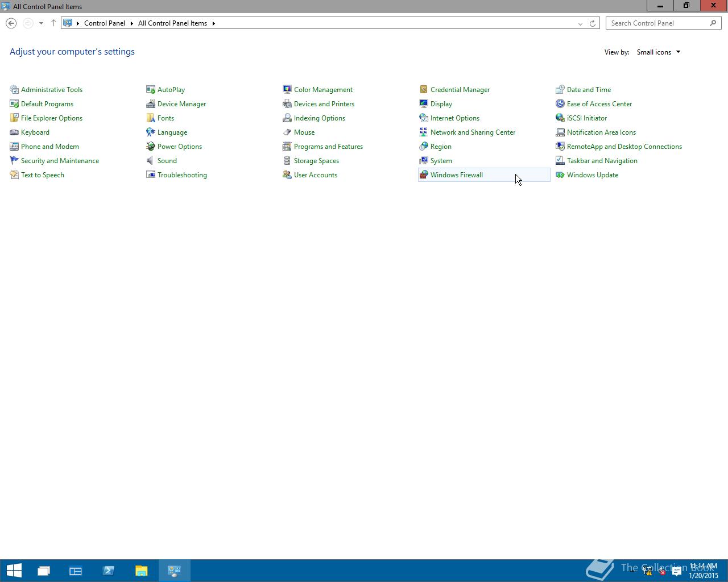
Task: Open File Explorer Options icon
Action: (14, 118)
